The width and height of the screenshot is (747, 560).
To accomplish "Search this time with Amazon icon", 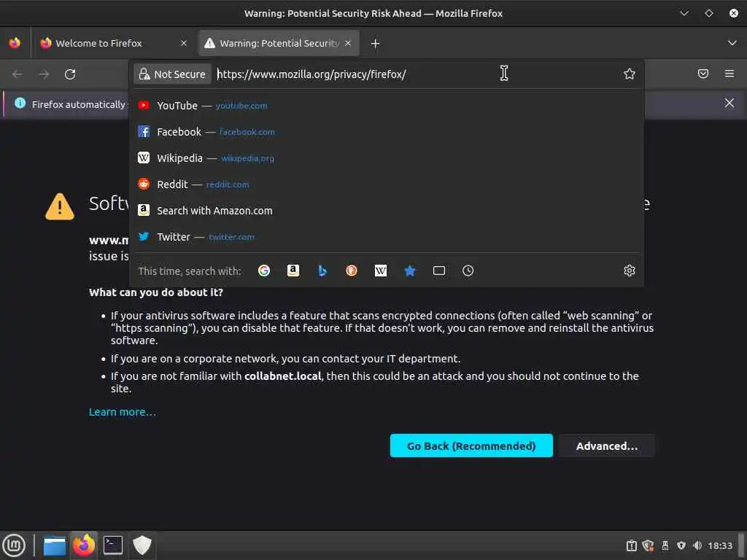I will pos(293,271).
